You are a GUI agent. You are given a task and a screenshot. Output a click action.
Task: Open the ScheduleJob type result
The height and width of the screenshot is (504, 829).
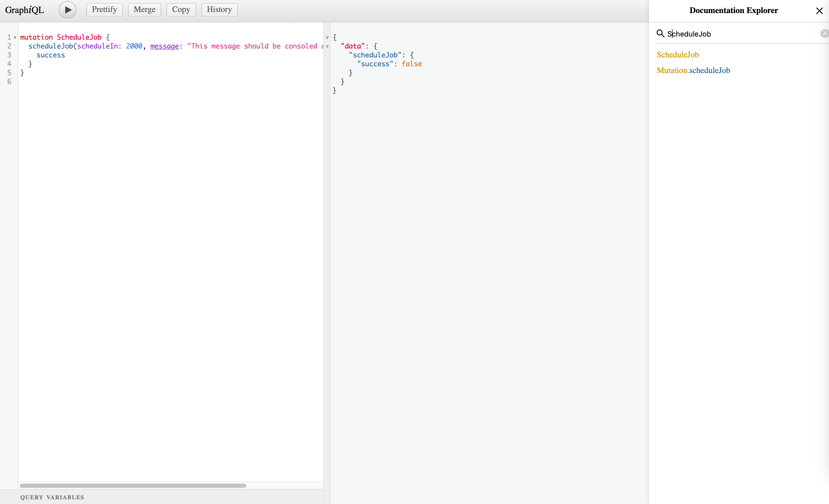pos(678,55)
